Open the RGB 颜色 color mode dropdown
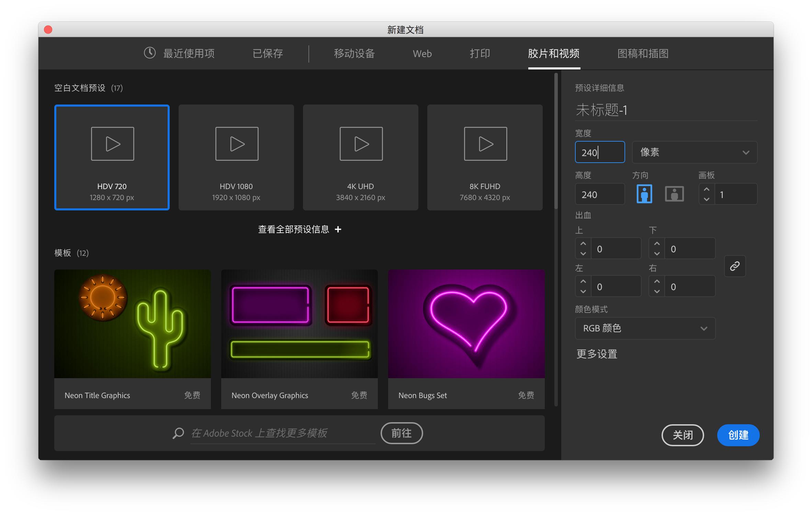The width and height of the screenshot is (812, 515). pyautogui.click(x=645, y=328)
